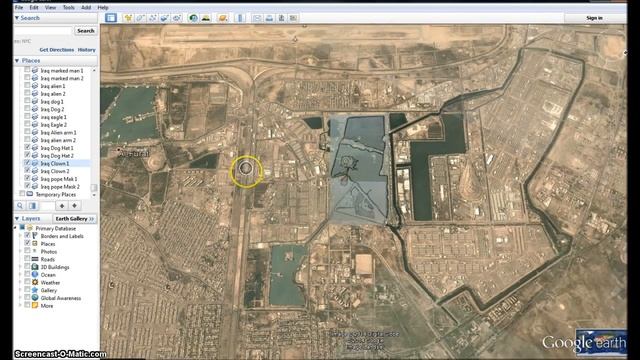This screenshot has width=640, height=360.
Task: Click the Save Image toolbar icon
Action: click(x=282, y=18)
